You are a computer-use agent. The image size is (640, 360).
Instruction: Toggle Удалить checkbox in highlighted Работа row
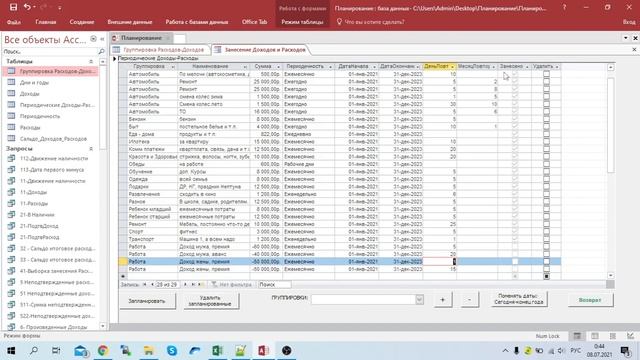(x=547, y=262)
